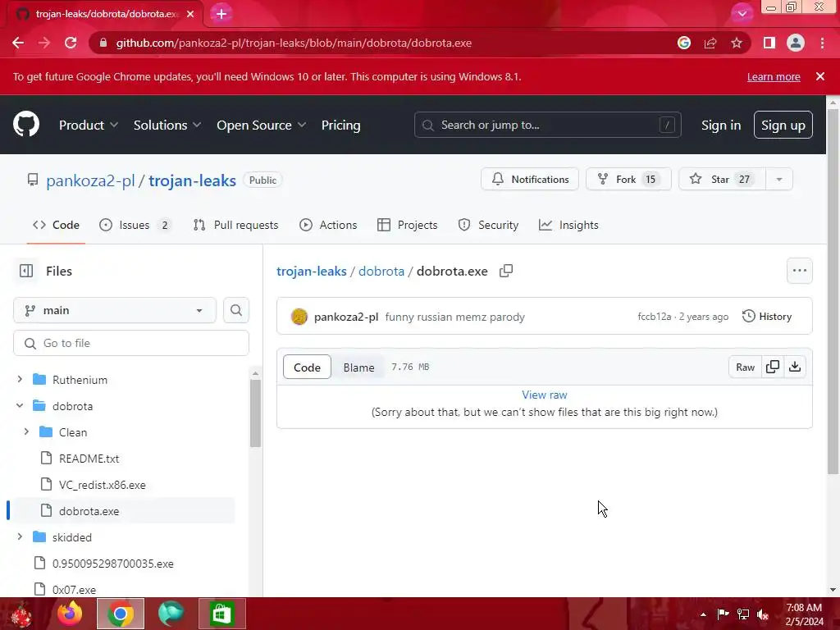Switch to the Code repository tab

57,225
